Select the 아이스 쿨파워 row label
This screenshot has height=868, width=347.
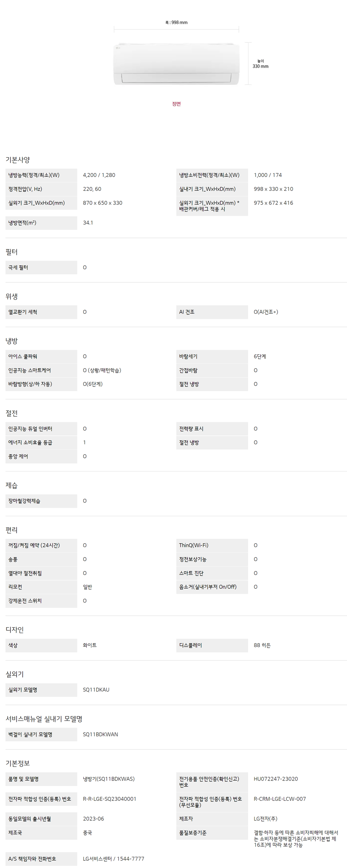(x=23, y=356)
